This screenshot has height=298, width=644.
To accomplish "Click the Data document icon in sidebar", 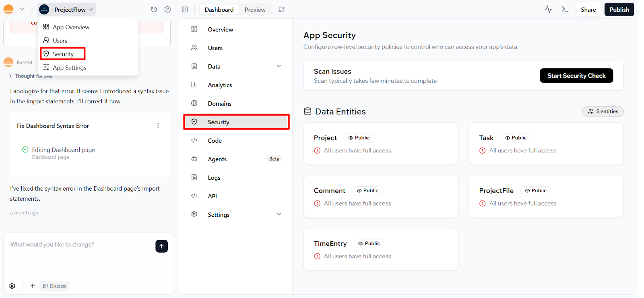I will pos(194,66).
